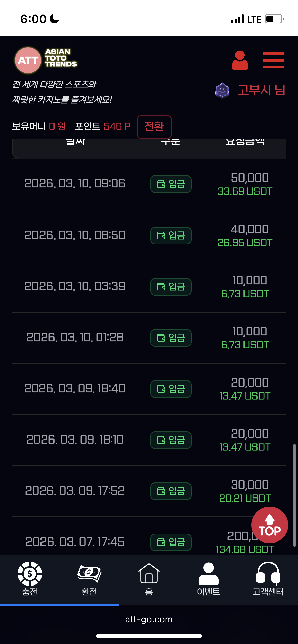
Task: Tap the 고부시 님 username
Action: (x=261, y=91)
